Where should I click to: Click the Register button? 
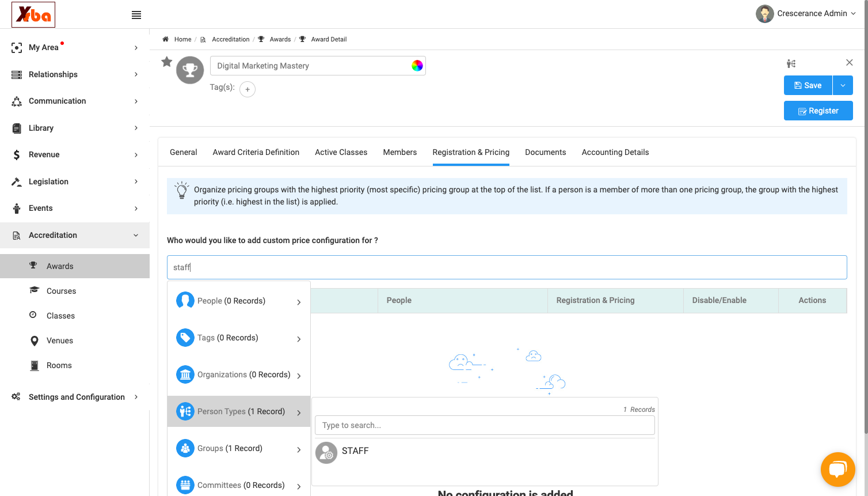click(818, 111)
